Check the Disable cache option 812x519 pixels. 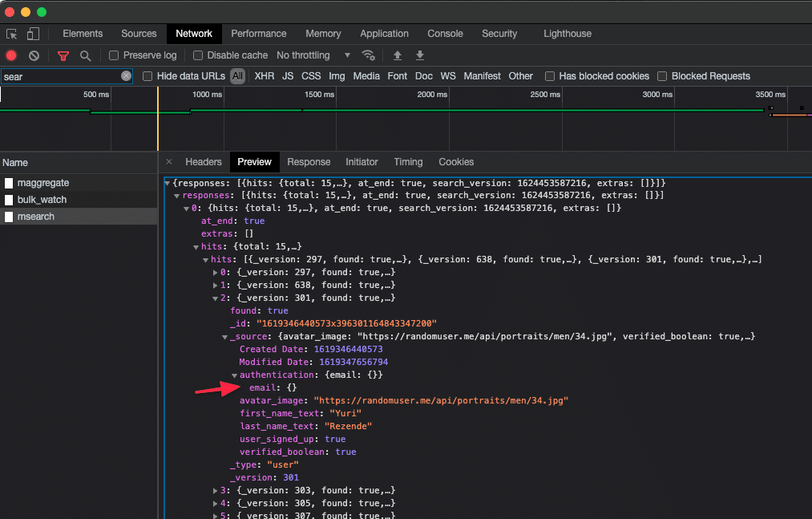click(198, 55)
